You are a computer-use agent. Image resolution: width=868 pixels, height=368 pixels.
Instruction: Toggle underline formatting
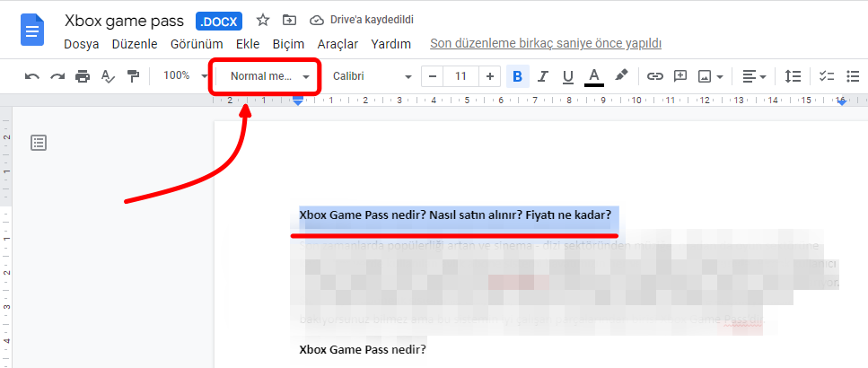click(x=568, y=76)
